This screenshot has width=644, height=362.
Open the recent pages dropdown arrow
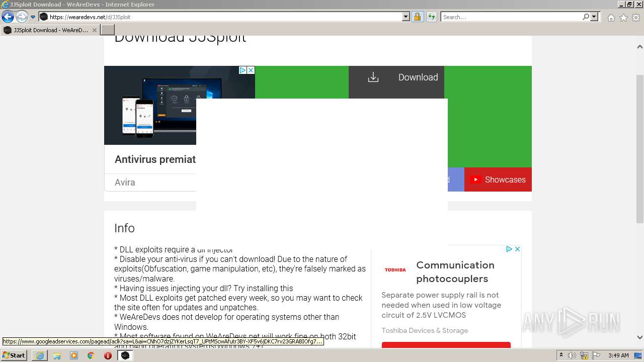tap(33, 17)
